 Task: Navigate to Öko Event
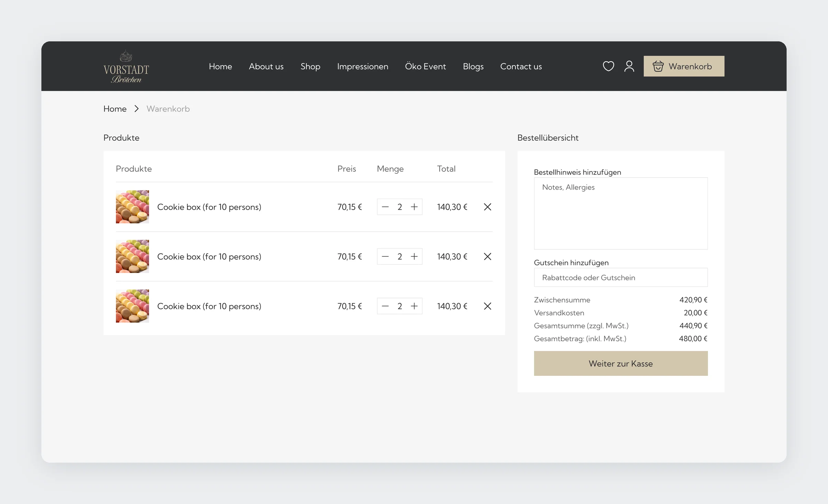click(425, 66)
